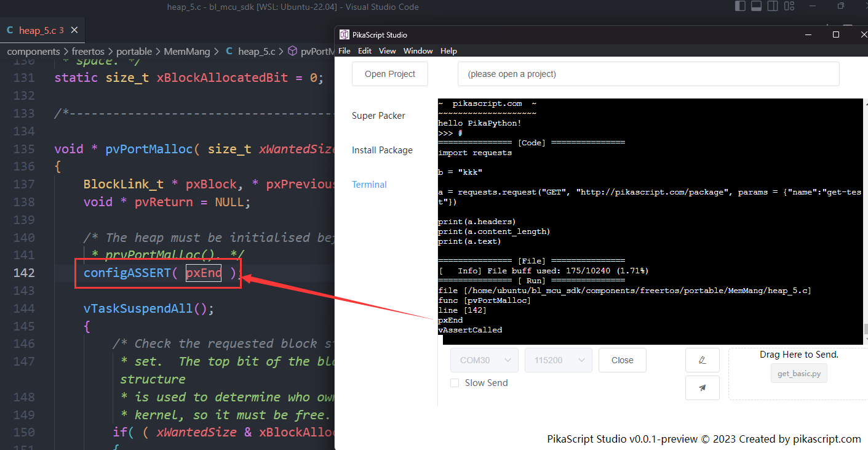Click the pencil edit icon in PikaScript Studio

click(702, 360)
